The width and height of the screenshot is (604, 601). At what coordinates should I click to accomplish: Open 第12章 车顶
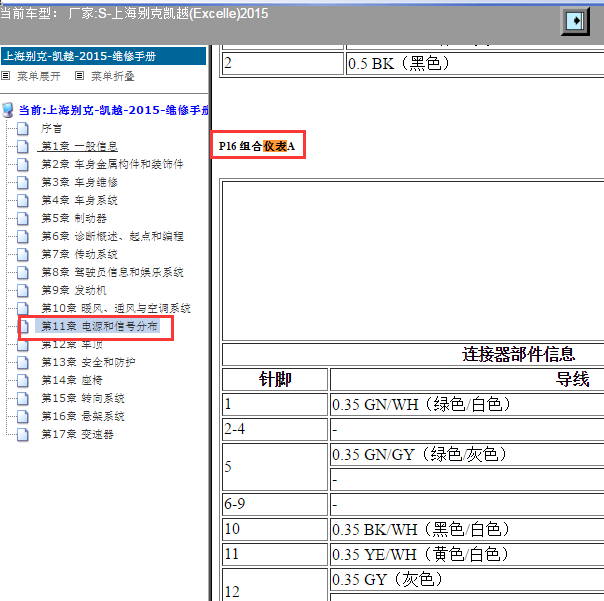point(72,344)
